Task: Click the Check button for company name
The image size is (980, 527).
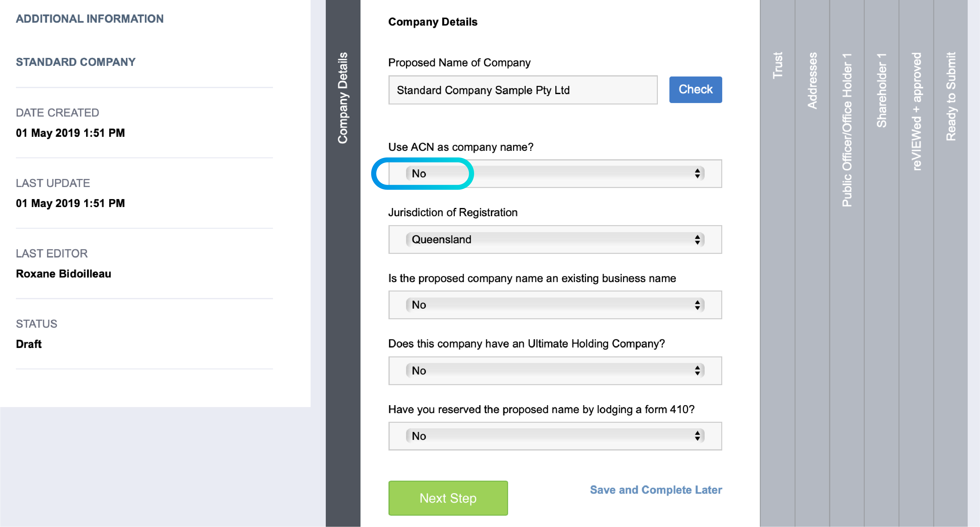Action: (x=695, y=90)
